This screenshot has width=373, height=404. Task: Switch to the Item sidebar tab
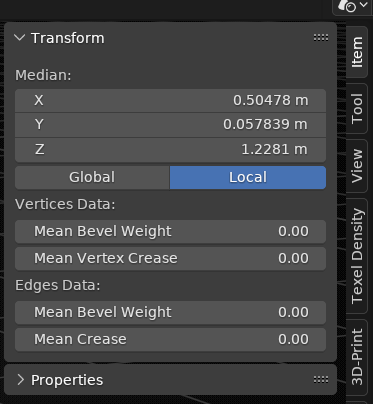click(357, 52)
